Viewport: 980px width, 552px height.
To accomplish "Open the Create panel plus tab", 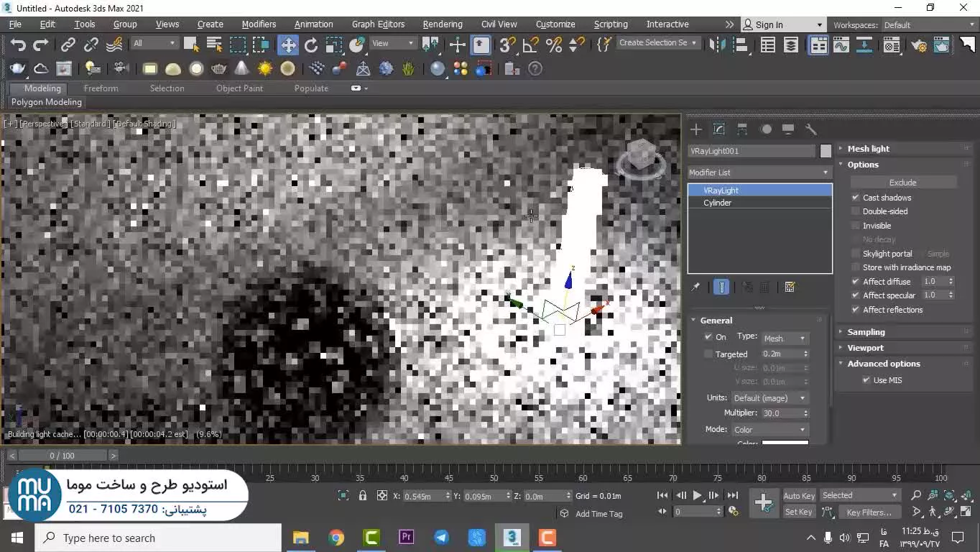I will pos(695,129).
